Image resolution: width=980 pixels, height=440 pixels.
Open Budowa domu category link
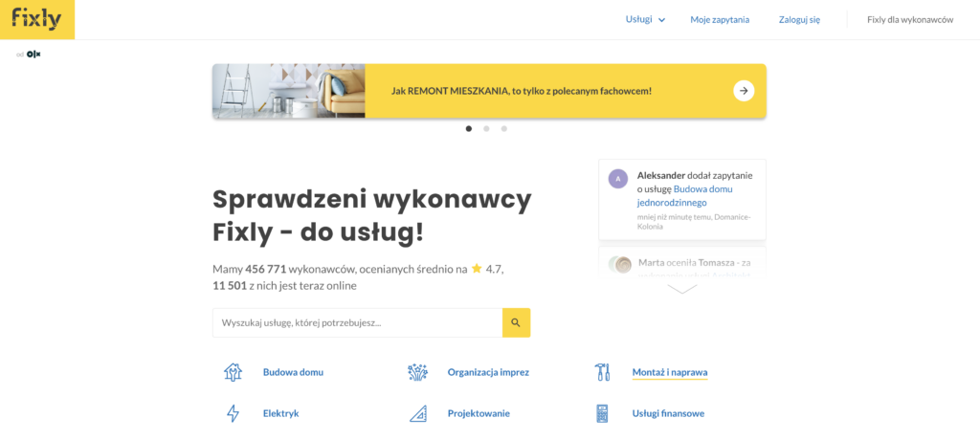click(x=293, y=372)
